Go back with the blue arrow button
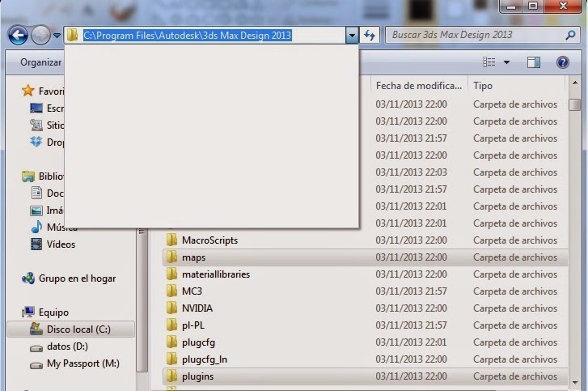The height and width of the screenshot is (391, 588). coord(18,36)
